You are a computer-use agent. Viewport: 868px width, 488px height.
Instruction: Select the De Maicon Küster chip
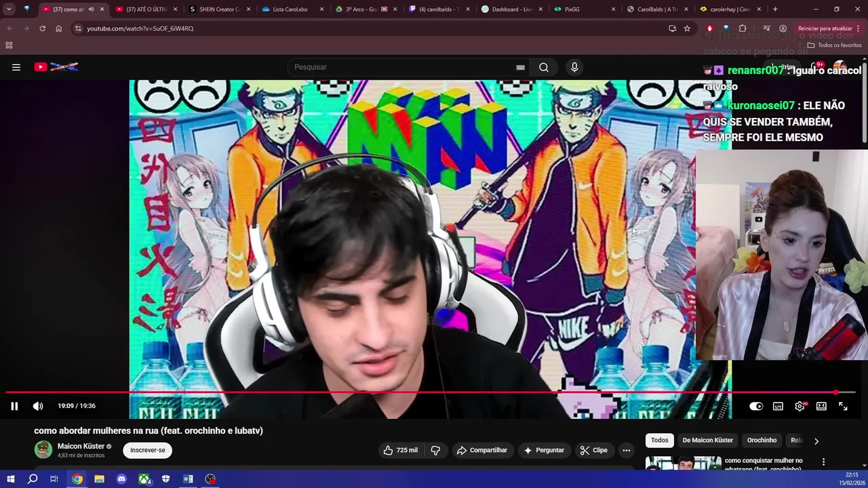707,441
